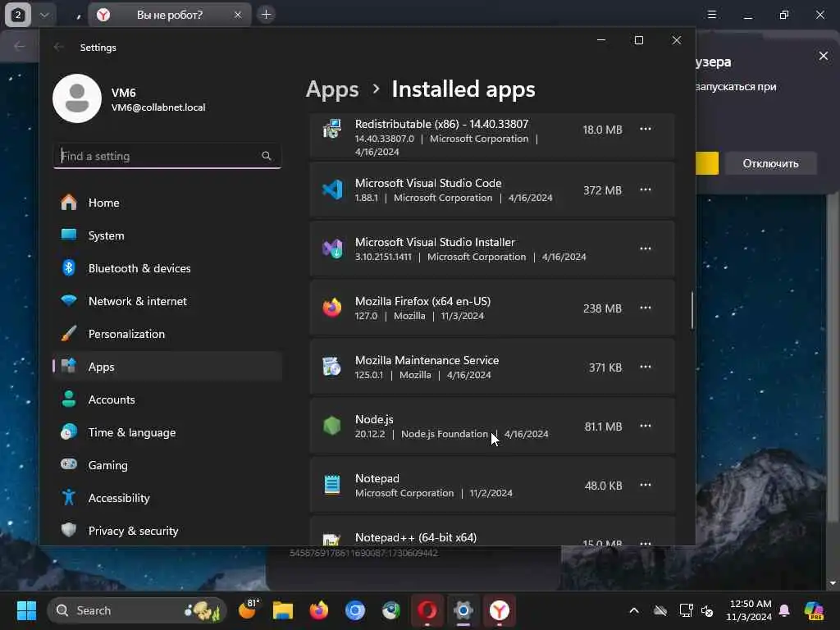Select the Apps sidebar item
Screen dimensions: 840x630
[167, 367]
